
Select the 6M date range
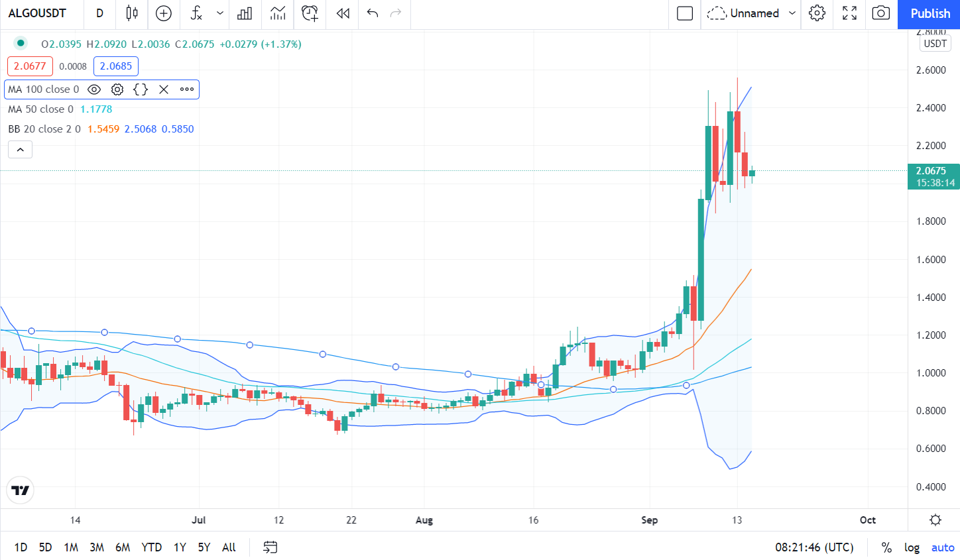123,547
